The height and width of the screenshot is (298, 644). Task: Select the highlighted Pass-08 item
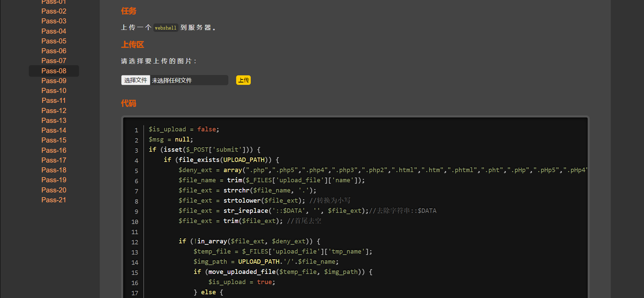54,71
